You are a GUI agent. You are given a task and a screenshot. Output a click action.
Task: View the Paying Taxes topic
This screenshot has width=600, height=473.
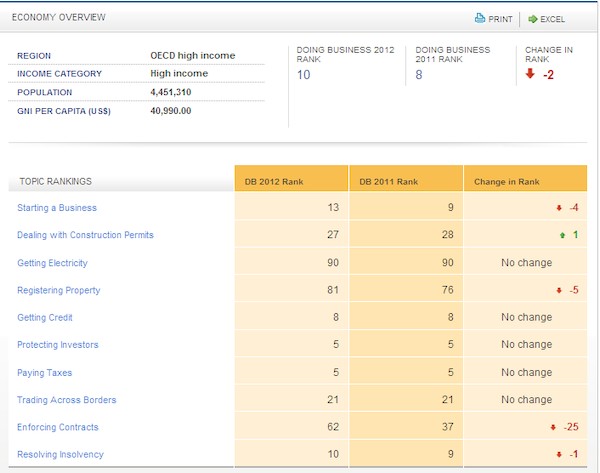point(45,373)
